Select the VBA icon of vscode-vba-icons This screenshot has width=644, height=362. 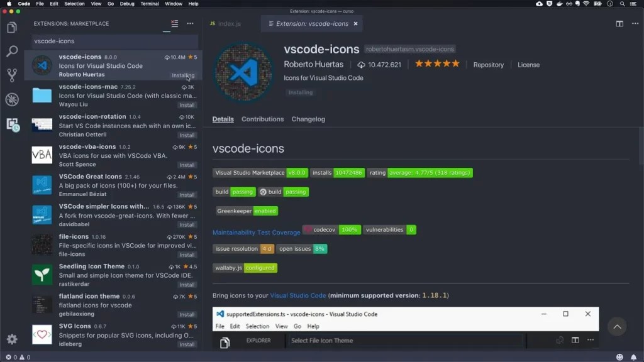click(x=42, y=155)
